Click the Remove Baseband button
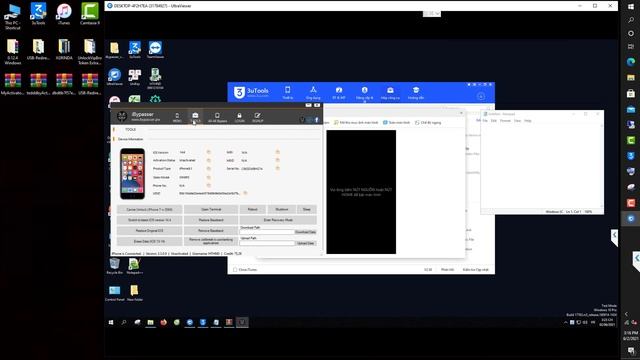 point(211,231)
